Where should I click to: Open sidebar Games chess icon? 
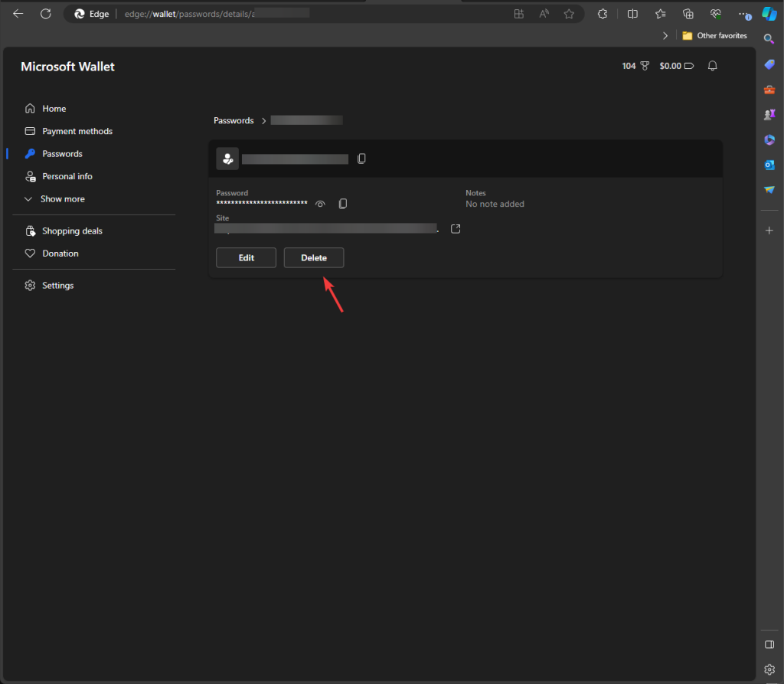point(769,115)
